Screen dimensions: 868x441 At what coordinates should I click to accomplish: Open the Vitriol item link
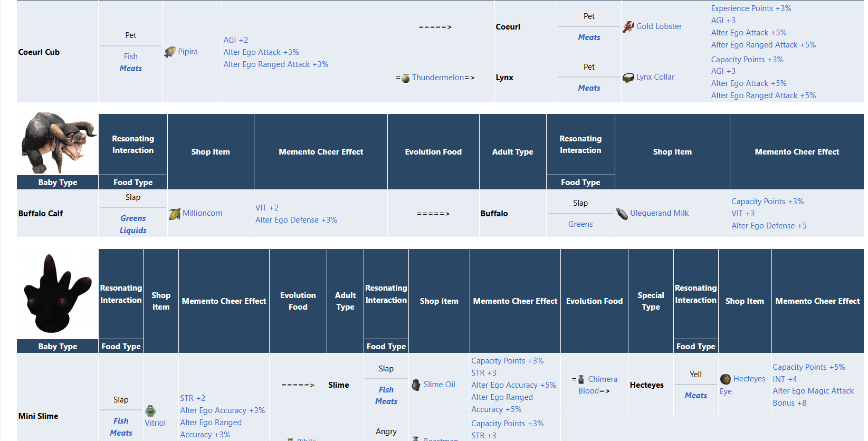[x=155, y=423]
